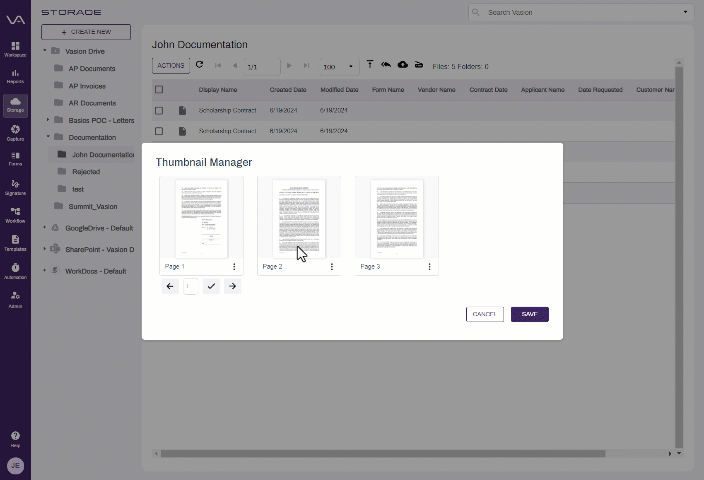
Task: Open Page 2 thumbnail options menu
Action: (x=332, y=267)
